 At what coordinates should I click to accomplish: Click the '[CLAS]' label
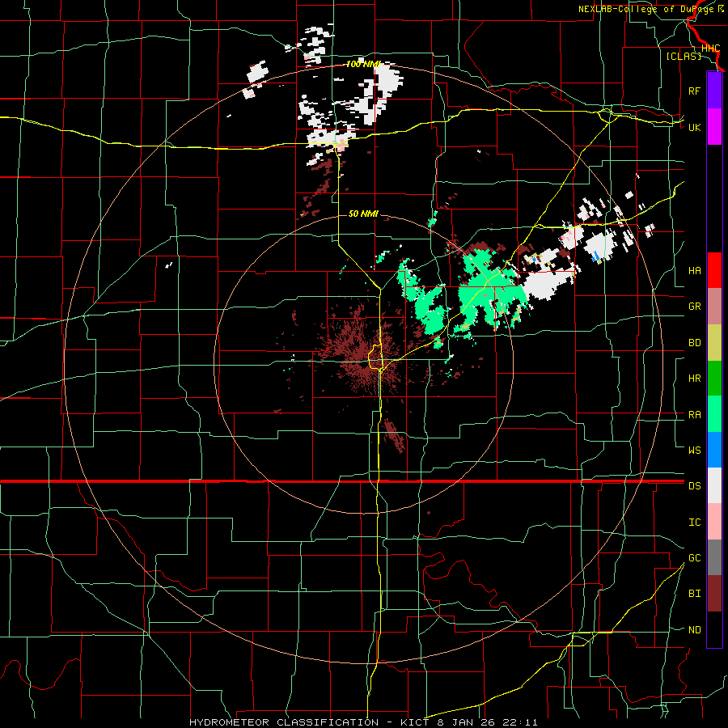coord(684,57)
